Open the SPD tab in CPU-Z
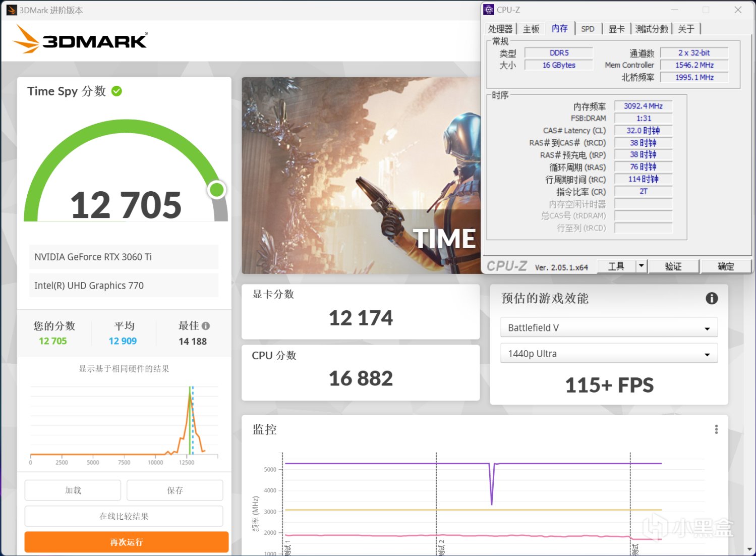This screenshot has height=556, width=756. click(588, 29)
